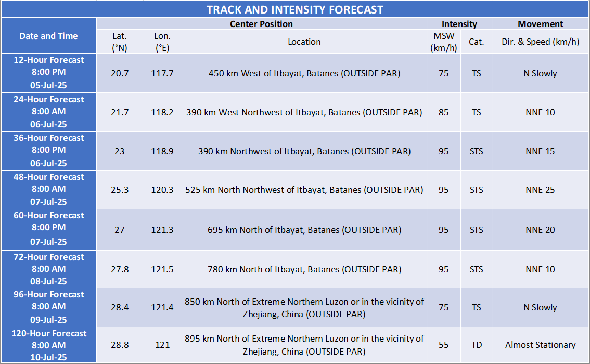
Task: Click the TD category cell
Action: click(477, 345)
